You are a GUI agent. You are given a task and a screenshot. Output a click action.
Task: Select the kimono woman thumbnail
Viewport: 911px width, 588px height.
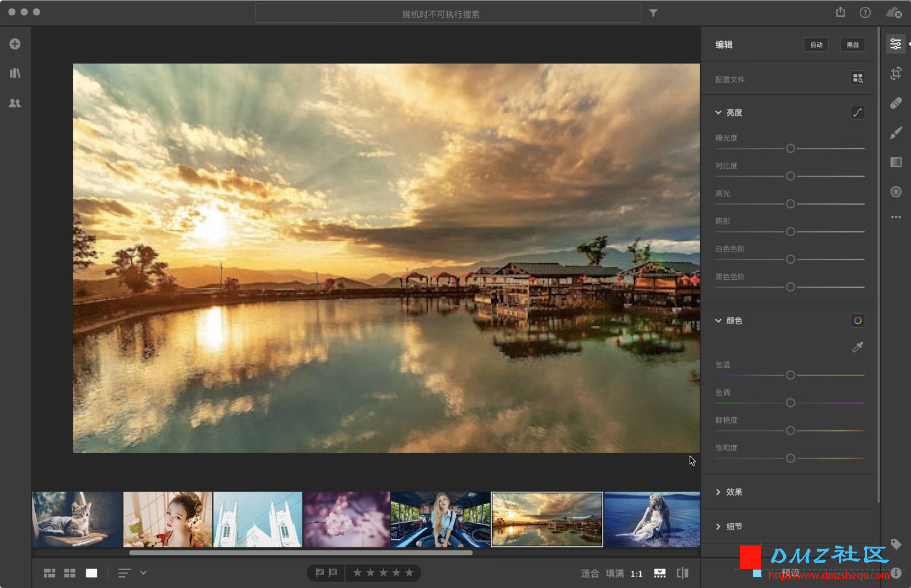tap(168, 520)
